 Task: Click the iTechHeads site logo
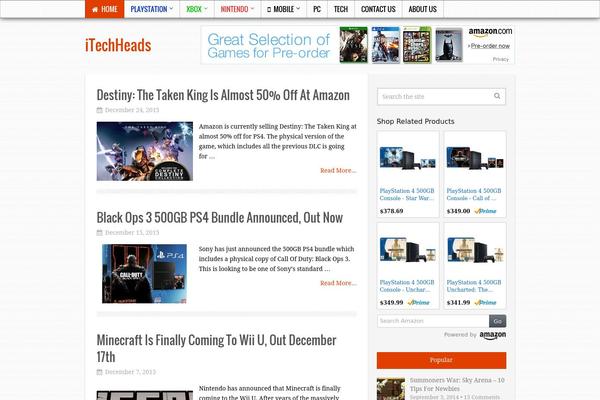(118, 45)
